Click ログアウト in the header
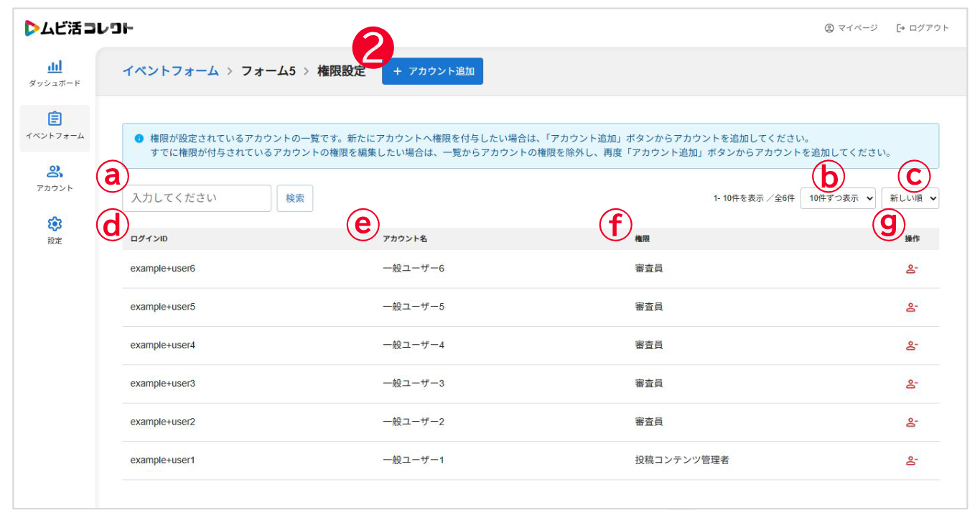This screenshot has width=980, height=510. [923, 28]
